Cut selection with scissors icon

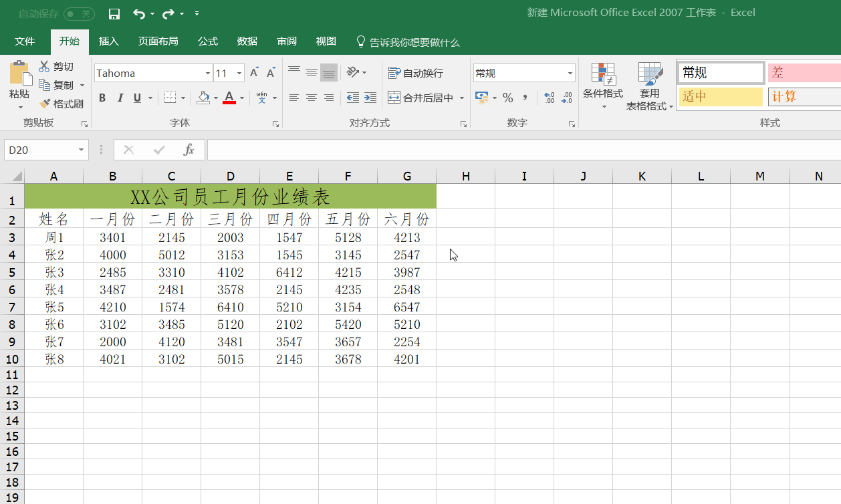click(56, 66)
